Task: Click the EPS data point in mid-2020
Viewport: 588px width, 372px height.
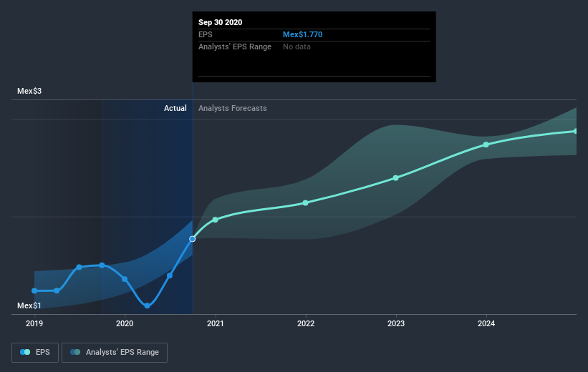Action: coord(170,275)
